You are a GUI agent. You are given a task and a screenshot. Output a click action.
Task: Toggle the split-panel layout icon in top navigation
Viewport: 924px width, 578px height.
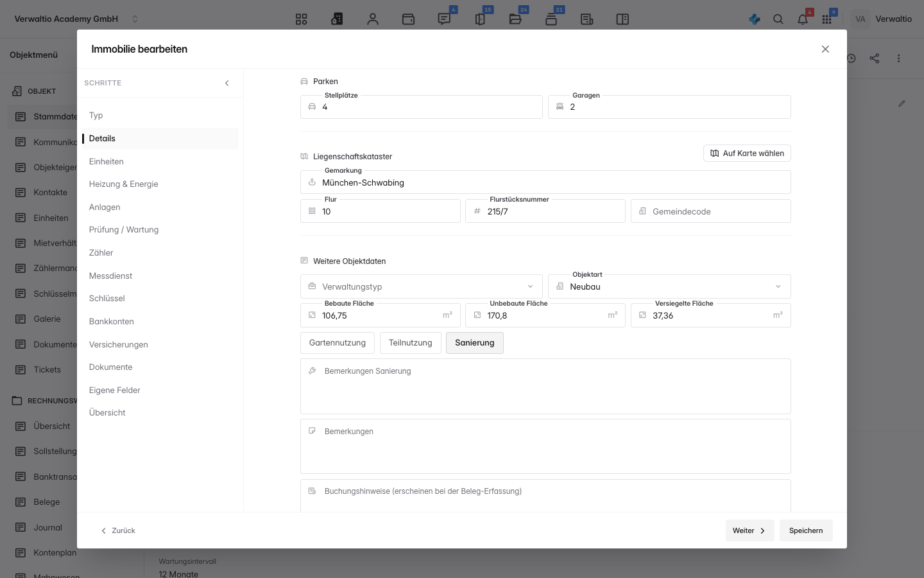(x=622, y=19)
